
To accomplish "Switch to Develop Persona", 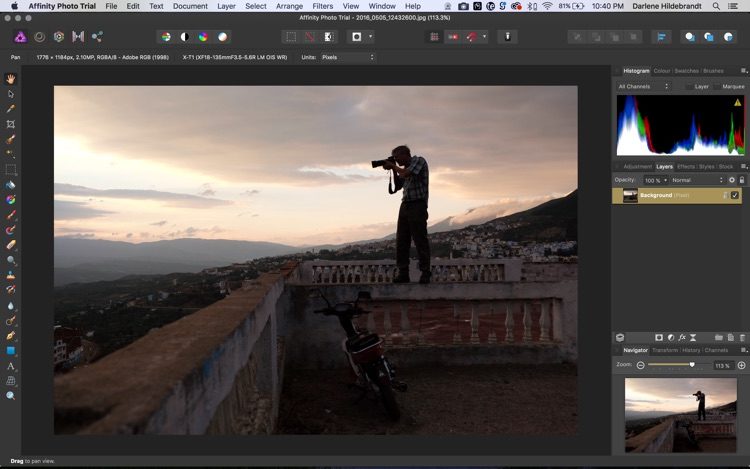I will coord(59,37).
